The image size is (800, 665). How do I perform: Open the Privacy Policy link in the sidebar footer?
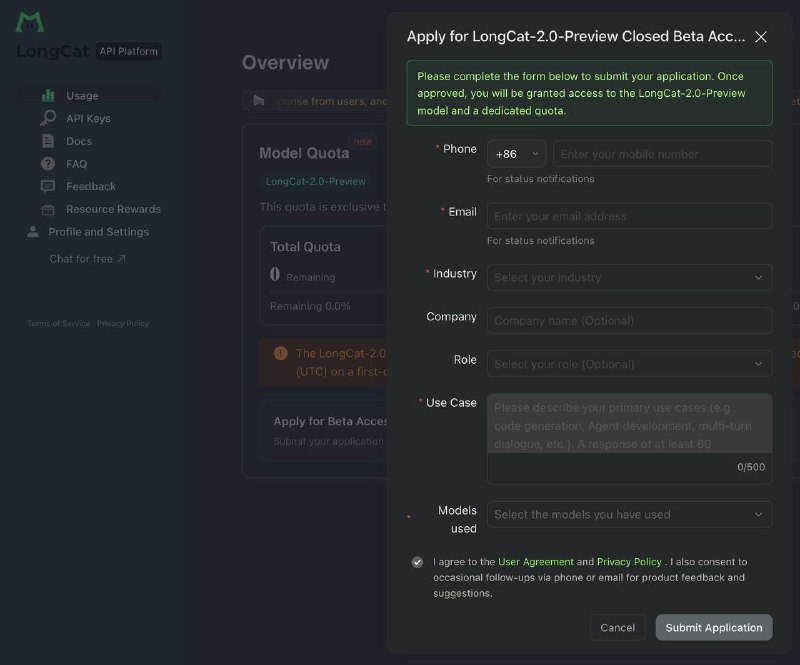point(123,323)
